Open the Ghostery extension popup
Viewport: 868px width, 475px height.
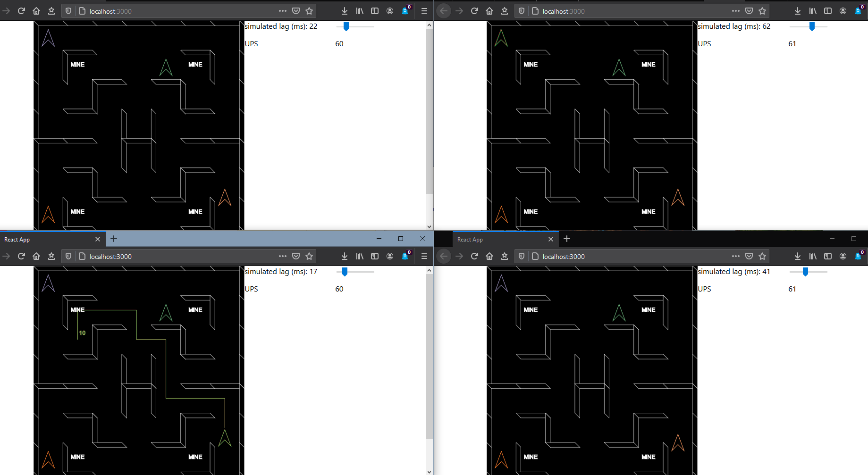pos(405,11)
